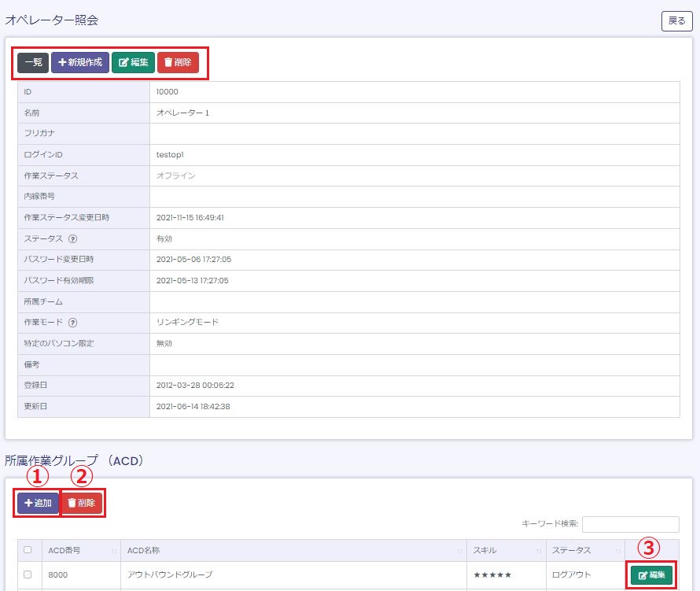This screenshot has width=700, height=591.
Task: Delete the operator using top 削除 button
Action: click(x=178, y=62)
